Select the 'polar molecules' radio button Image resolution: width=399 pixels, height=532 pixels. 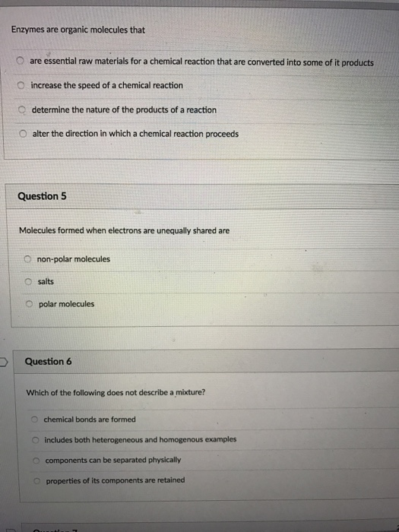point(30,304)
